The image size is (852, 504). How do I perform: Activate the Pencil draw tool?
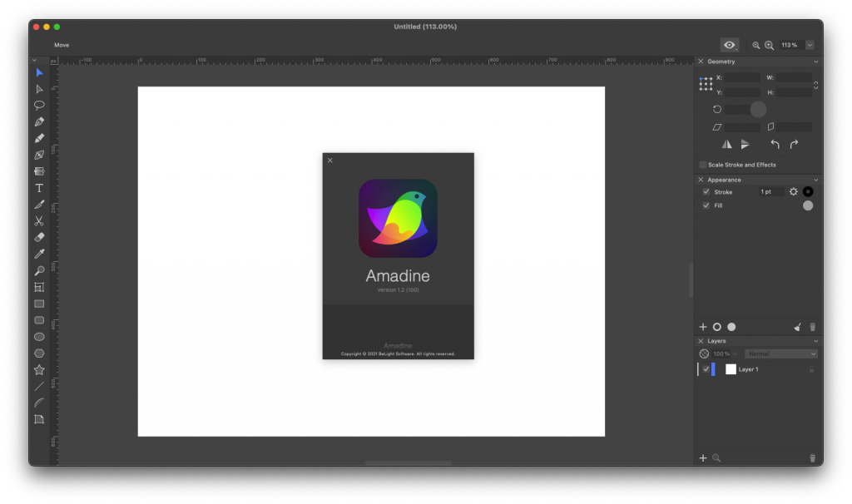[39, 139]
